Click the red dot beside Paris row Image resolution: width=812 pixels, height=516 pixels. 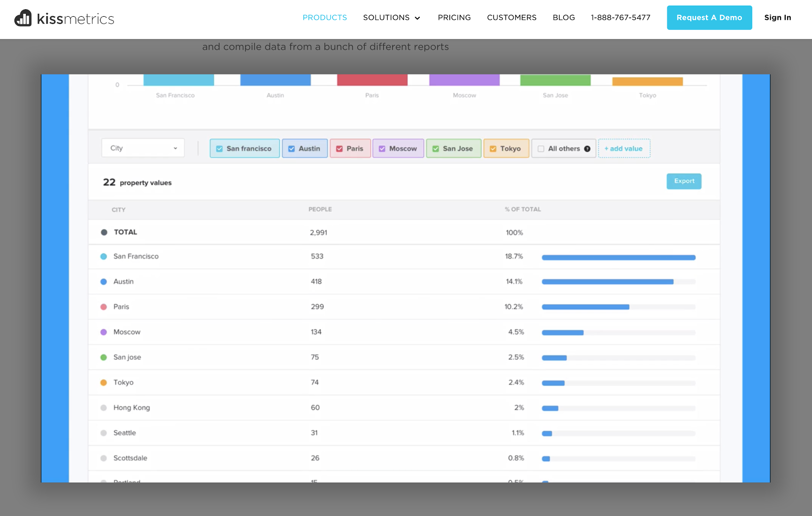click(104, 307)
